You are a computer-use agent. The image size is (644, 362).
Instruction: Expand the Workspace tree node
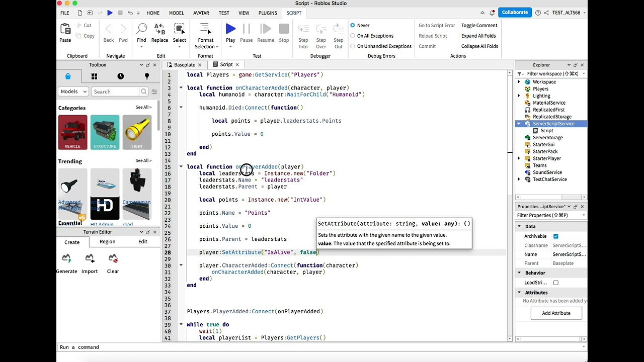coord(519,82)
